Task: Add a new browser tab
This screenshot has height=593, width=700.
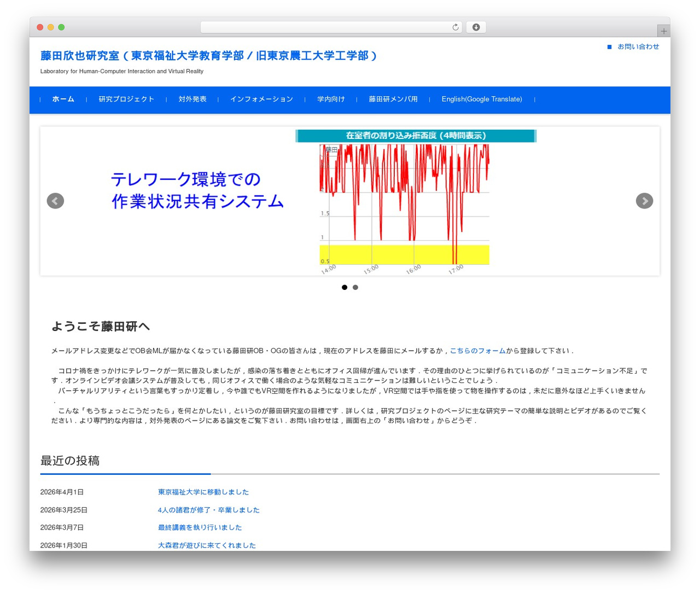Action: click(x=663, y=31)
